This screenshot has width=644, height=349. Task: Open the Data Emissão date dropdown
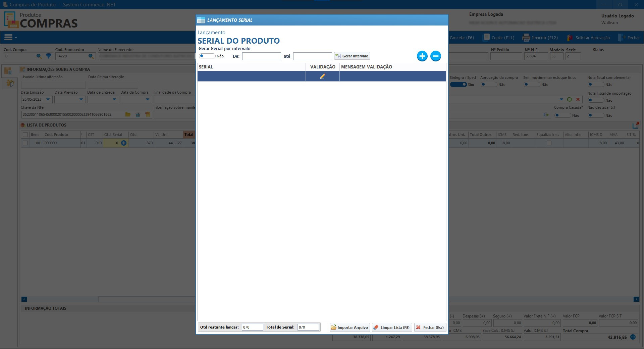[x=48, y=99]
